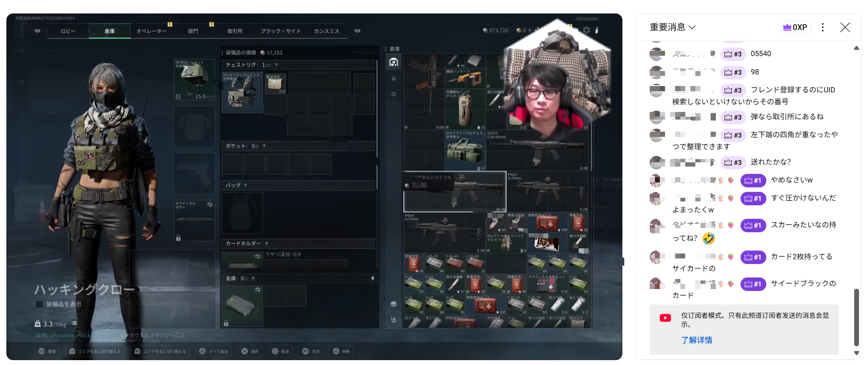The height and width of the screenshot is (365, 868).
Task: Click the swap arrows on タクティカルダガー slot
Action: tap(210, 204)
